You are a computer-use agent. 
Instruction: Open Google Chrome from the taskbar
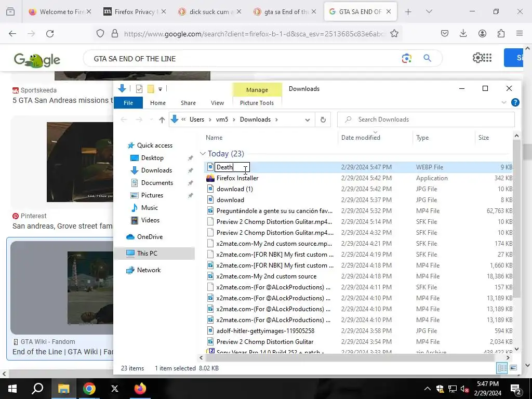coord(89,389)
